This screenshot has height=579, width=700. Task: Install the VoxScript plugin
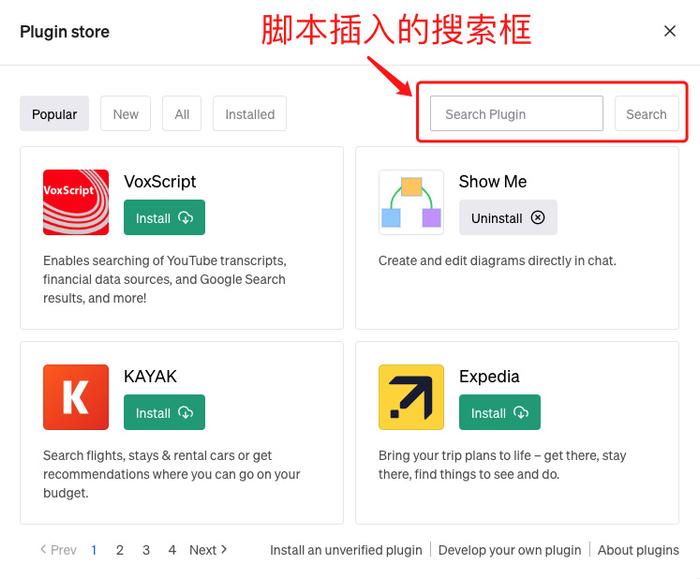[x=164, y=217]
